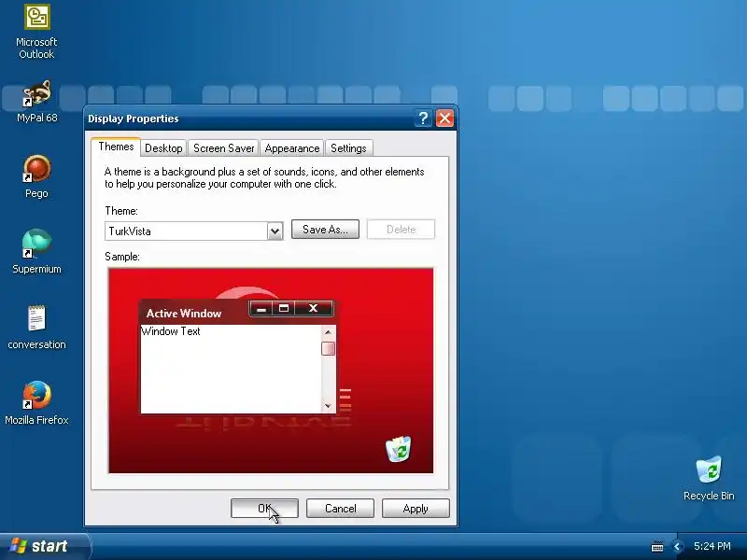Click the minimize icon in sample window
The image size is (747, 560).
[261, 309]
